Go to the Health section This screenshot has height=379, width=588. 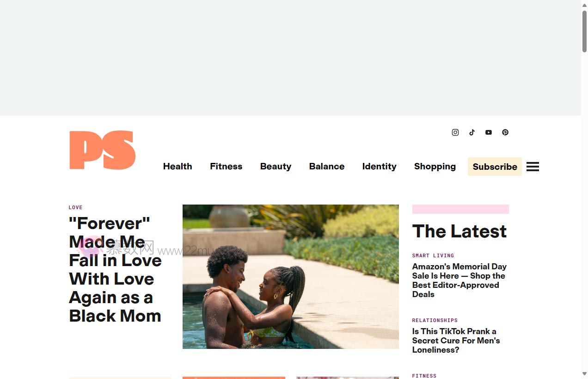[x=178, y=167]
